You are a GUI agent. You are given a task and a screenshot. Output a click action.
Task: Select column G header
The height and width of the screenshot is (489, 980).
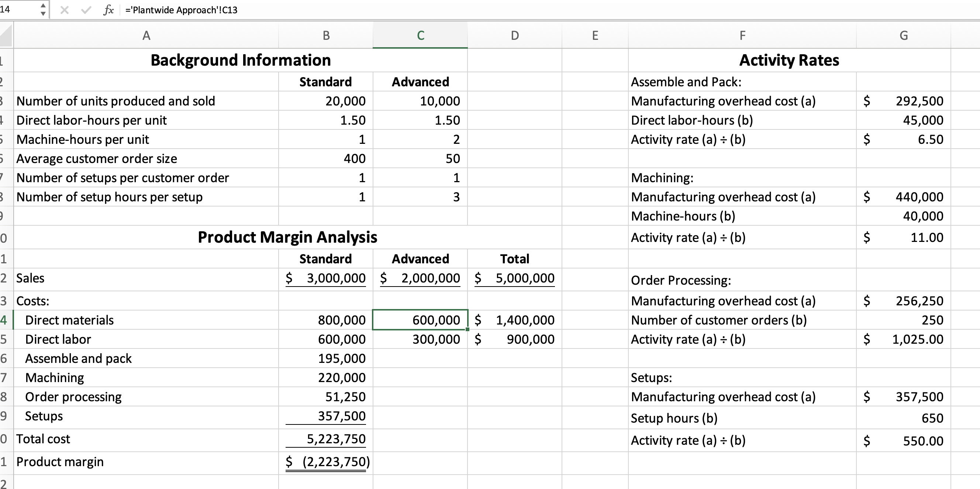point(904,35)
